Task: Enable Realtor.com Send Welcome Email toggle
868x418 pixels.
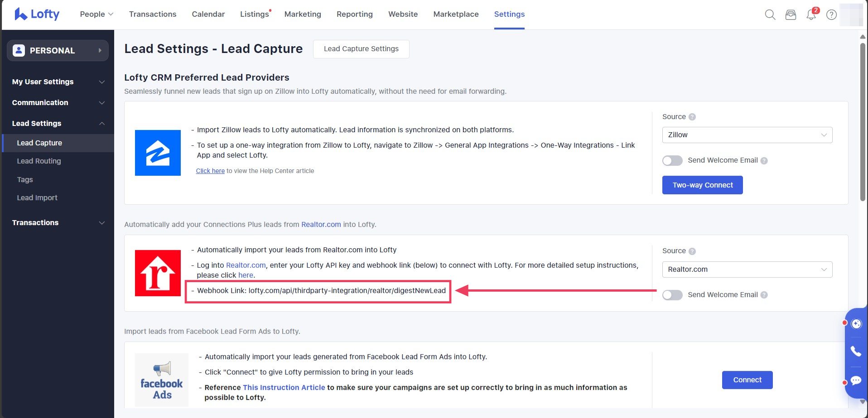Action: pyautogui.click(x=672, y=295)
